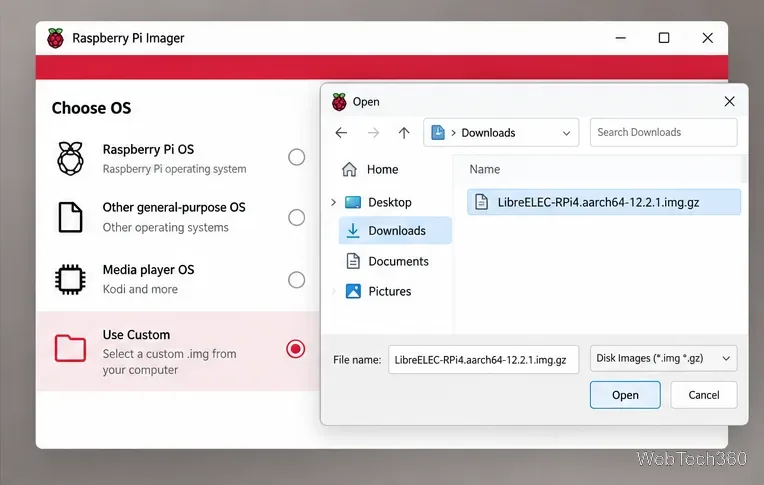Click the Use Custom title text
Image resolution: width=764 pixels, height=485 pixels.
[x=136, y=335]
